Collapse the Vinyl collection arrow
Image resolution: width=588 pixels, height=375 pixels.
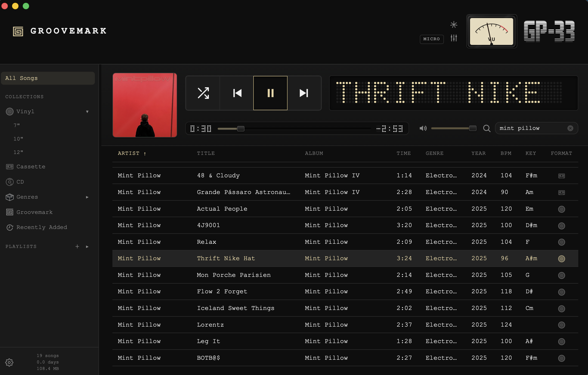pyautogui.click(x=87, y=112)
